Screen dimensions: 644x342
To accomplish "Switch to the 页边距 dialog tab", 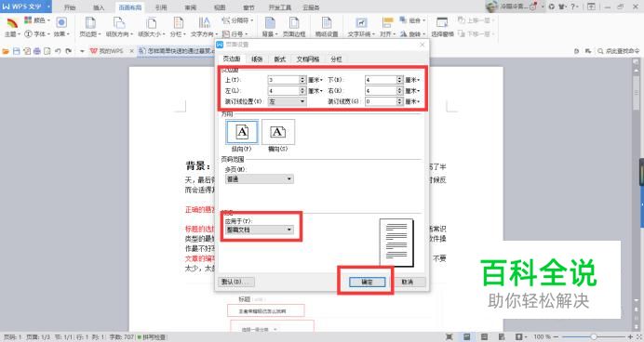I will tap(232, 59).
